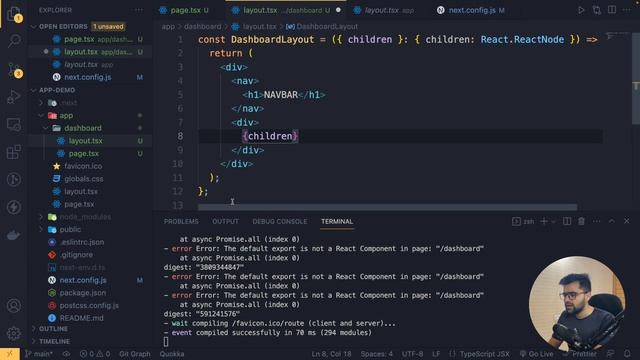Open the Manage gear icon
Screen dimensions: 640x360
tap(14, 333)
